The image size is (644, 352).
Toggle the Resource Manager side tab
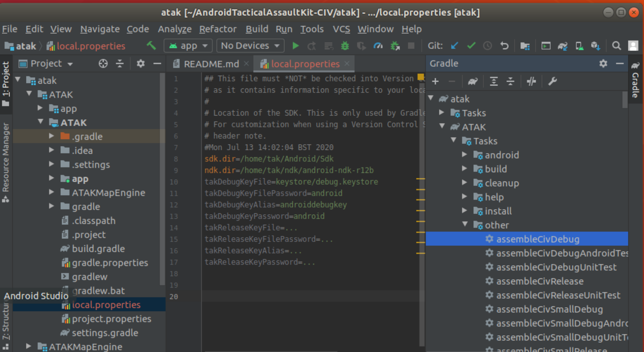(6, 163)
